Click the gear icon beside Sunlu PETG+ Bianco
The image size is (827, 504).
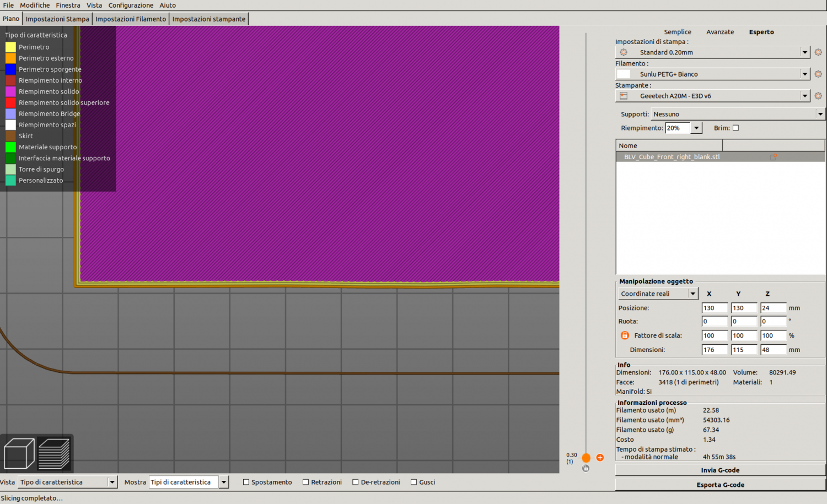(818, 74)
